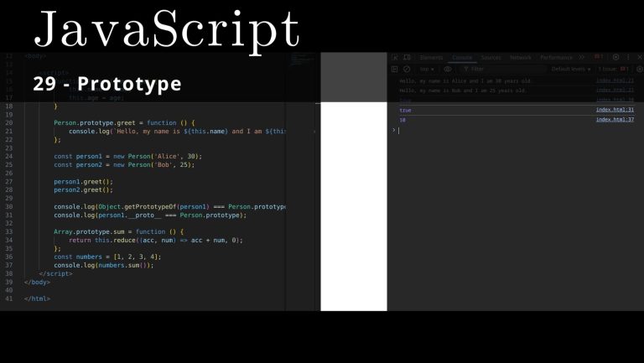This screenshot has width=644, height=363.
Task: Switch to the Sources tab in DevTools
Action: point(491,58)
